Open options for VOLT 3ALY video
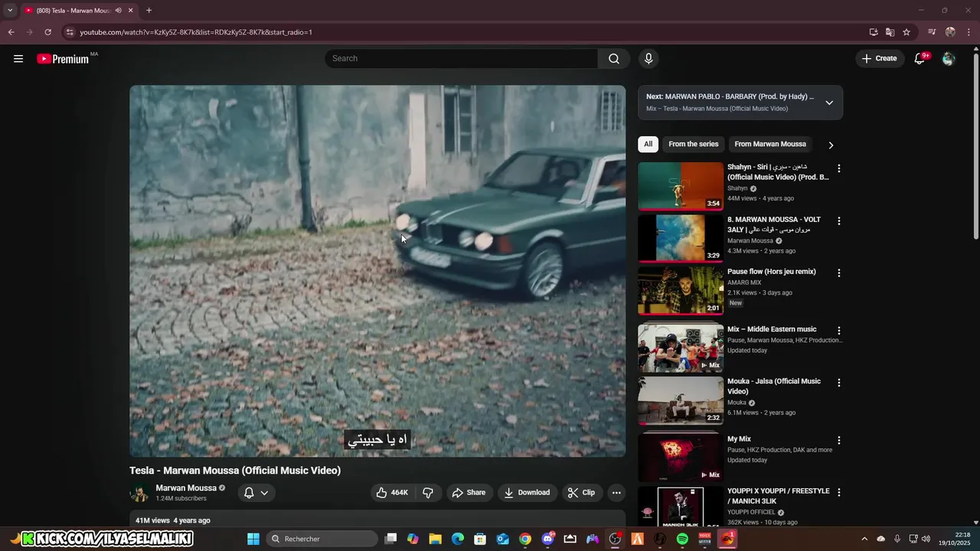The width and height of the screenshot is (980, 551). pyautogui.click(x=838, y=221)
